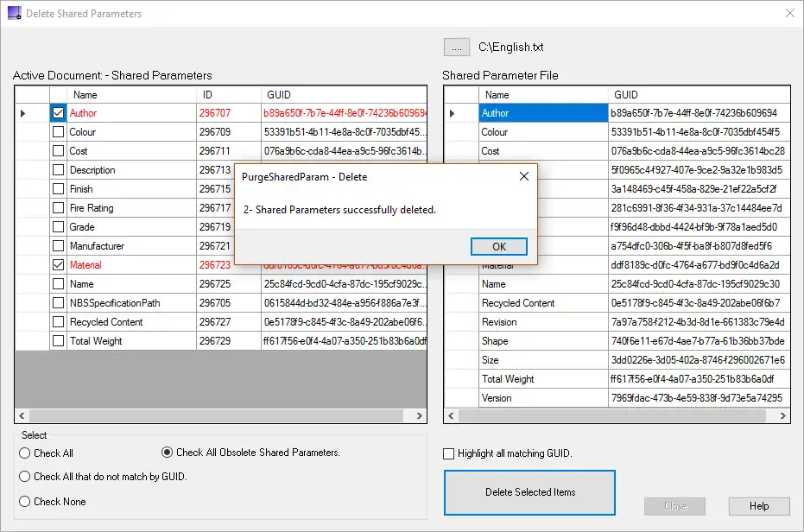Click the app icon in title bar
The width and height of the screenshot is (804, 532).
pos(14,14)
